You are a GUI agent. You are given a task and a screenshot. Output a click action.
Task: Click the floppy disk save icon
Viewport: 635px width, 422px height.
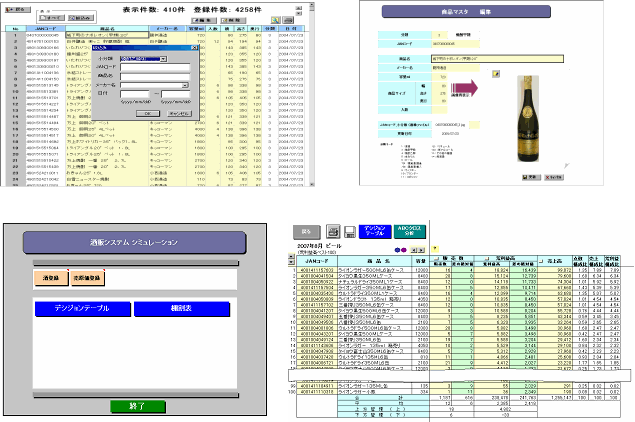(x=349, y=232)
